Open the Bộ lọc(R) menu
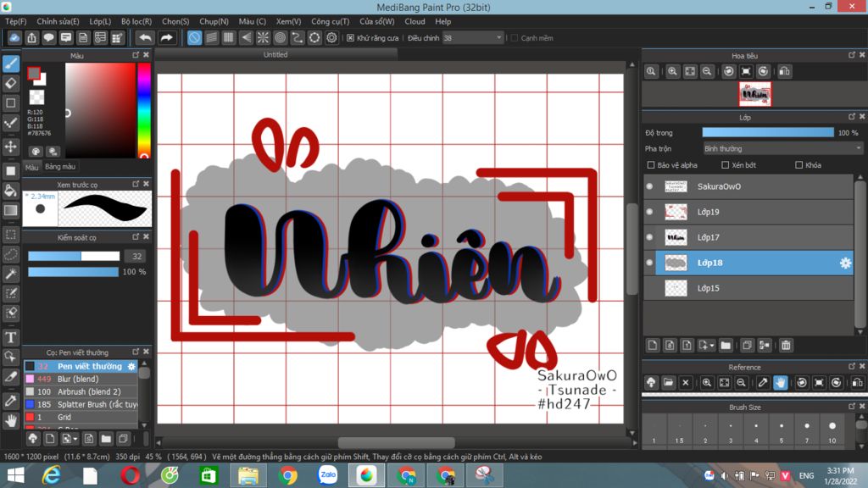Viewport: 868px width, 488px height. tap(136, 21)
